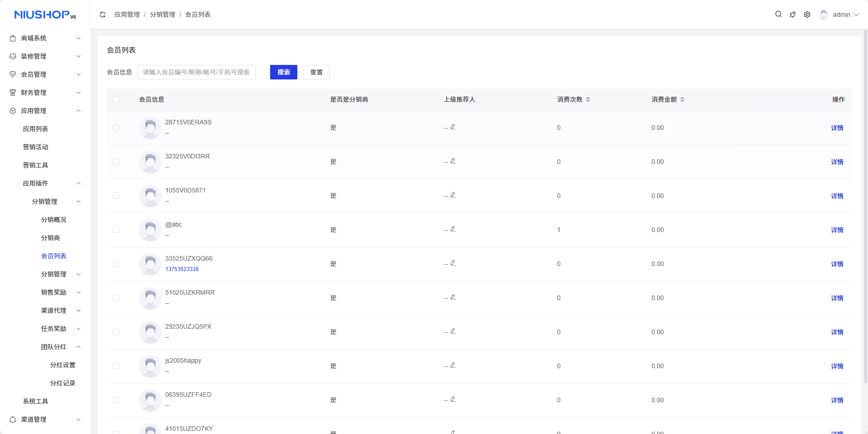This screenshot has width=868, height=434.
Task: Tick the select-all checkbox in table header
Action: tap(116, 99)
